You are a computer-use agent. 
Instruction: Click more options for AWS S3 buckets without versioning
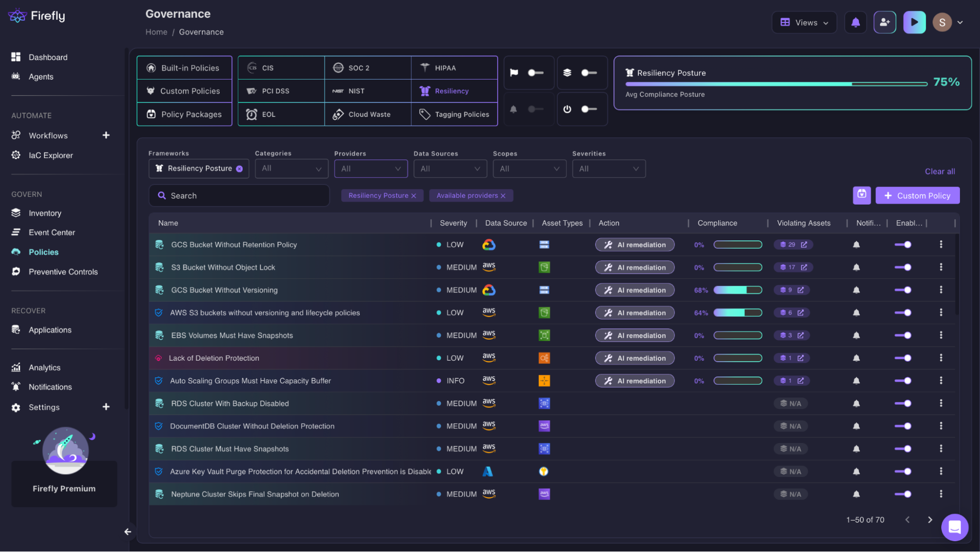tap(941, 313)
